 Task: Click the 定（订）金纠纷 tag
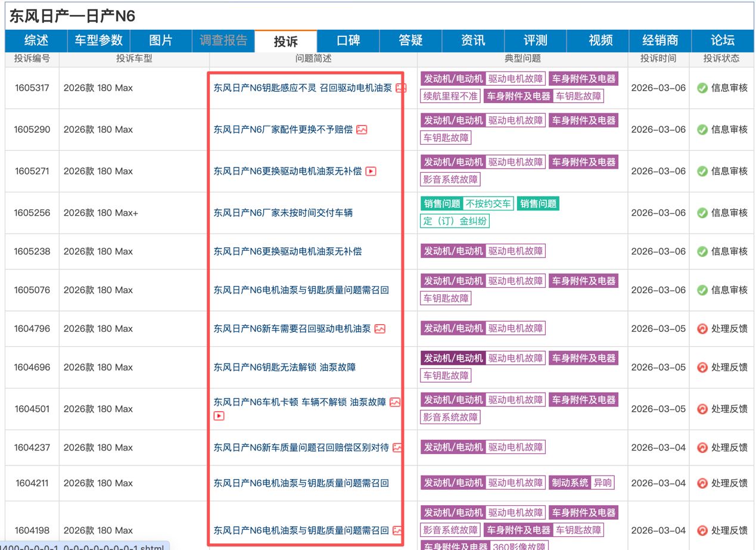(455, 221)
